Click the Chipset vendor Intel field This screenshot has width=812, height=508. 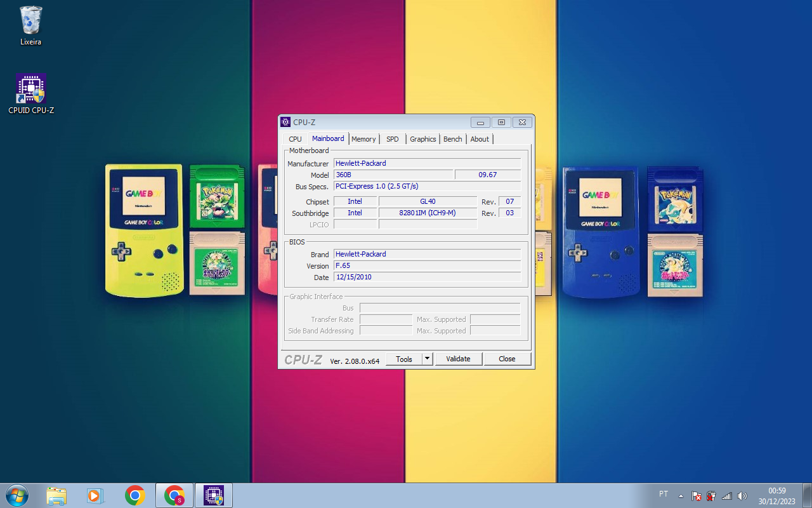[x=355, y=201]
